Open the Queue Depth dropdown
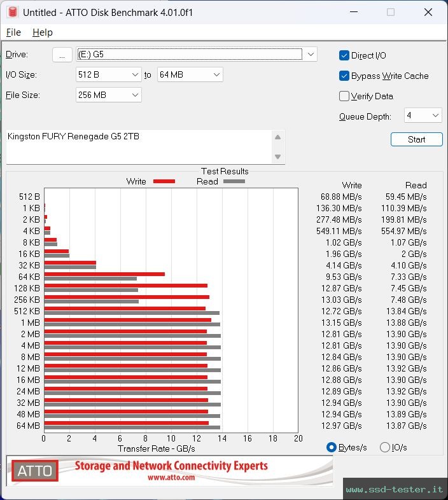The width and height of the screenshot is (448, 500). point(423,115)
